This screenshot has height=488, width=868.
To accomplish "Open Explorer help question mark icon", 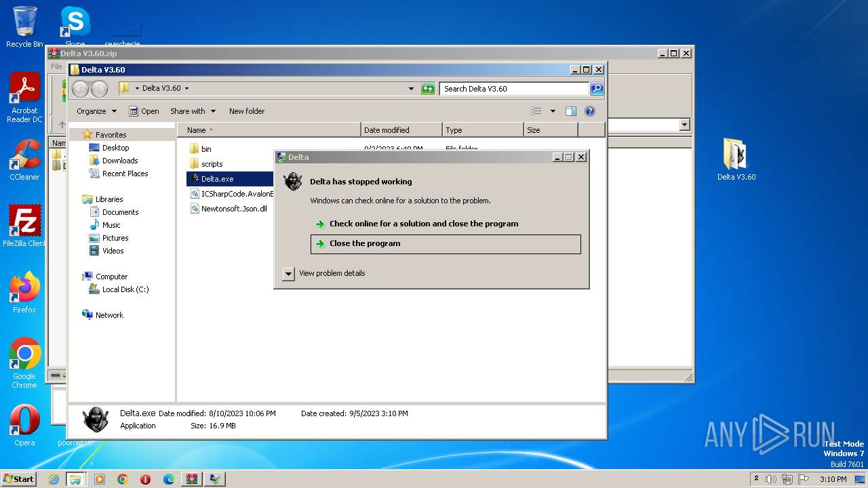I will tap(590, 111).
